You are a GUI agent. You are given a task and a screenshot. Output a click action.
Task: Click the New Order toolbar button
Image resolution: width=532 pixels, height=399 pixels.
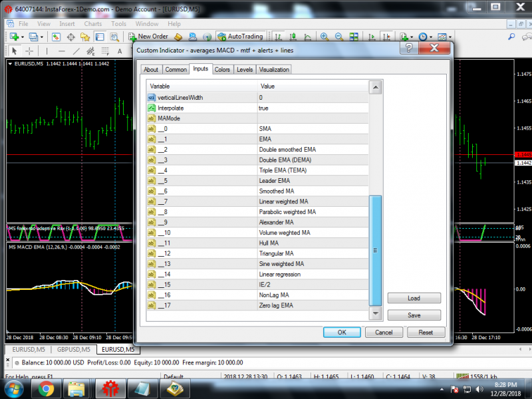(x=148, y=37)
